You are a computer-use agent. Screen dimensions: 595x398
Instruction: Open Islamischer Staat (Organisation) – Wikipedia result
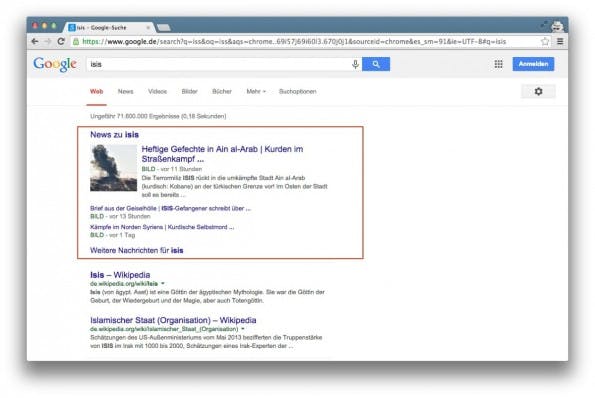pyautogui.click(x=173, y=320)
